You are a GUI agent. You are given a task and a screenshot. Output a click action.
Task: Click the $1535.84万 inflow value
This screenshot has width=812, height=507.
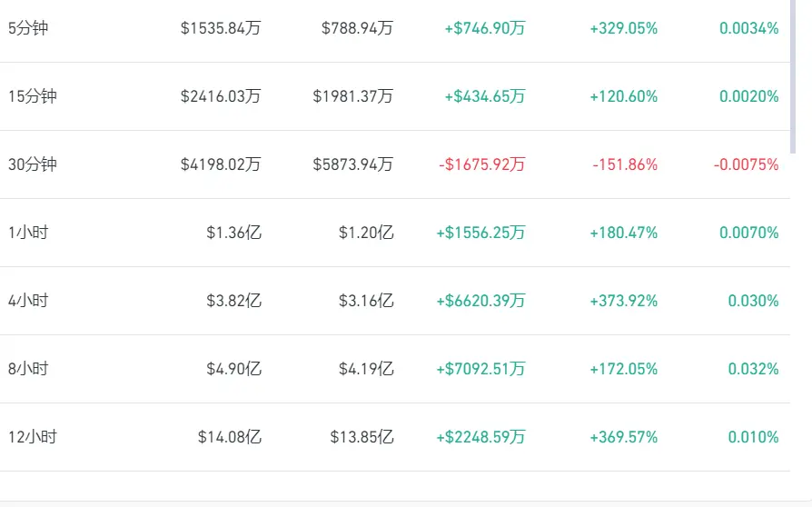pos(221,28)
